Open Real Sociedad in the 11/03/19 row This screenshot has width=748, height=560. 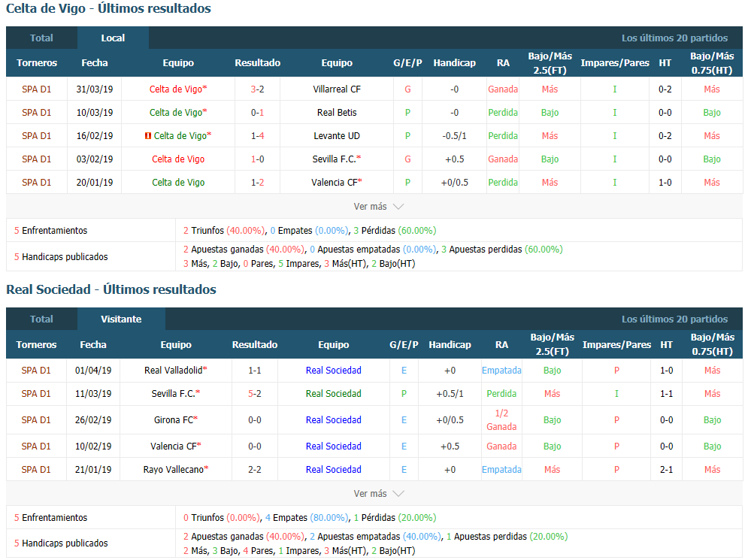pyautogui.click(x=334, y=394)
